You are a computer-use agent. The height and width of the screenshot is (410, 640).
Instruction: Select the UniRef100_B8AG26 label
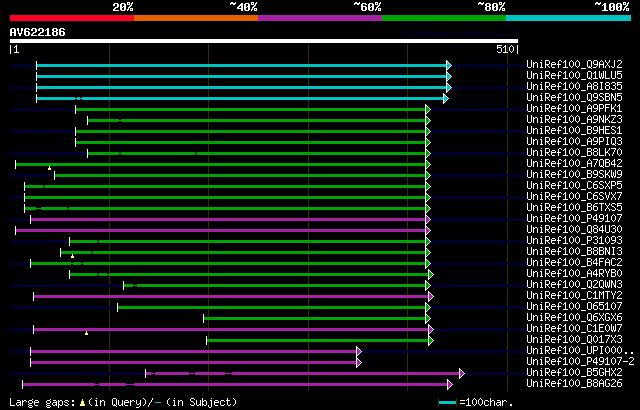[x=574, y=383]
